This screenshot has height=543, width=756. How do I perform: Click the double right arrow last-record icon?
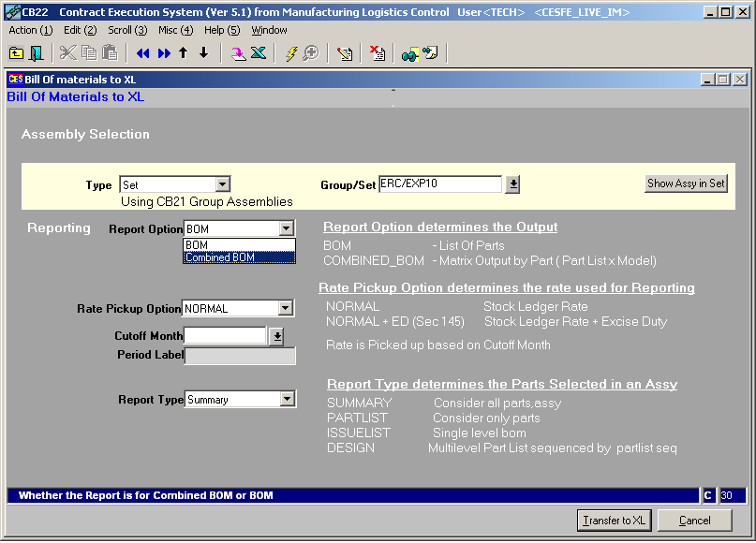click(164, 53)
